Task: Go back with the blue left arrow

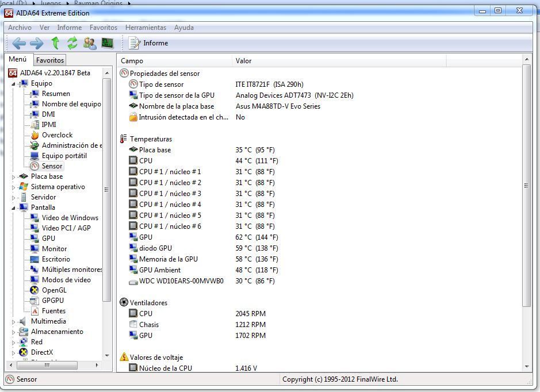Action: tap(19, 43)
